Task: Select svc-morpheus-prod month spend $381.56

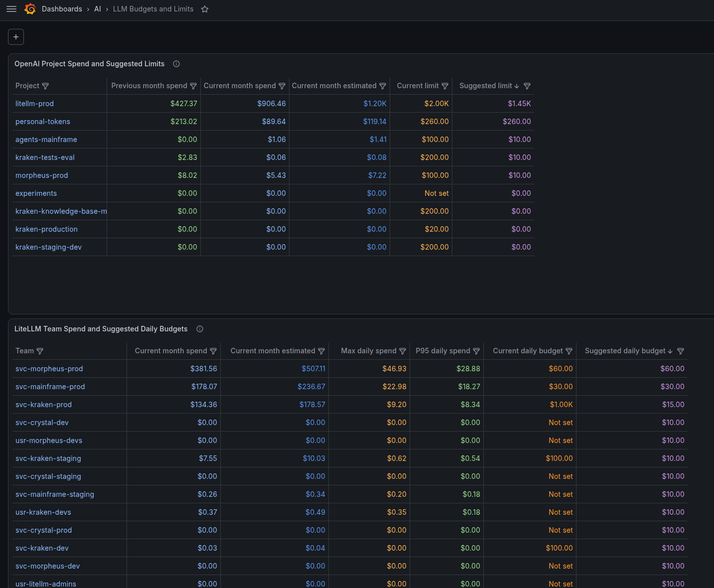Action: coord(204,369)
